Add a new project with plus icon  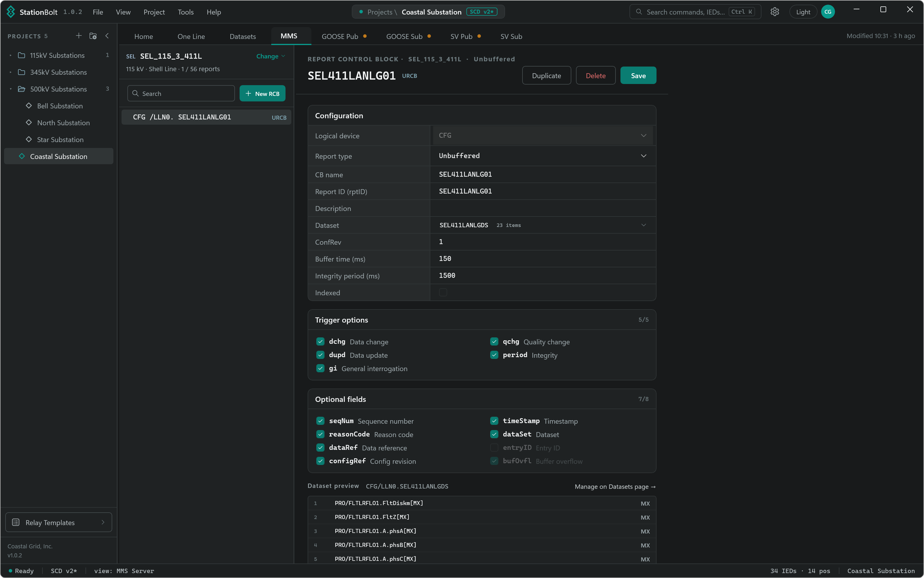[x=79, y=35]
